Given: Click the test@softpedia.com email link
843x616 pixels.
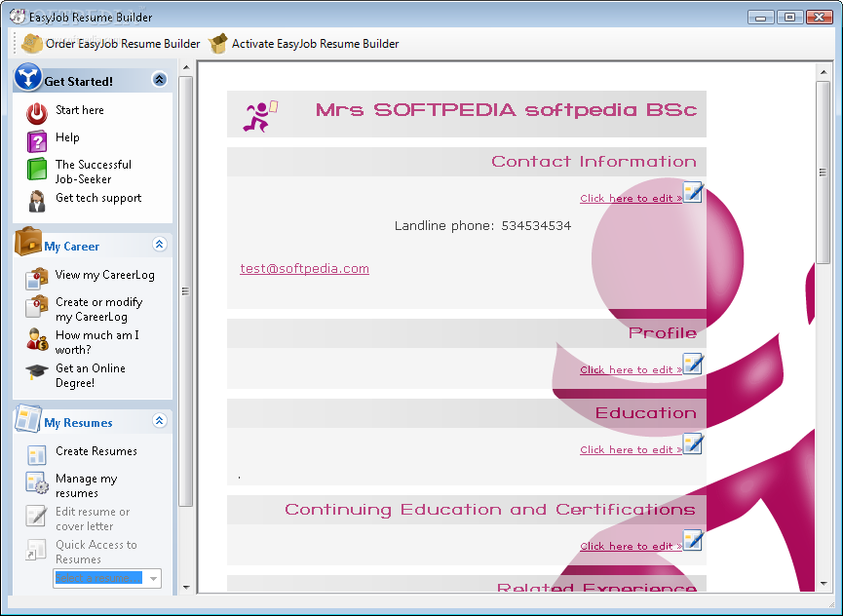Looking at the screenshot, I should coord(304,268).
